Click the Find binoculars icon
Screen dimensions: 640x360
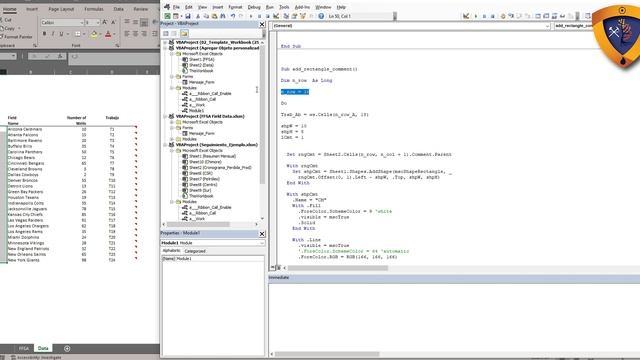tap(223, 16)
